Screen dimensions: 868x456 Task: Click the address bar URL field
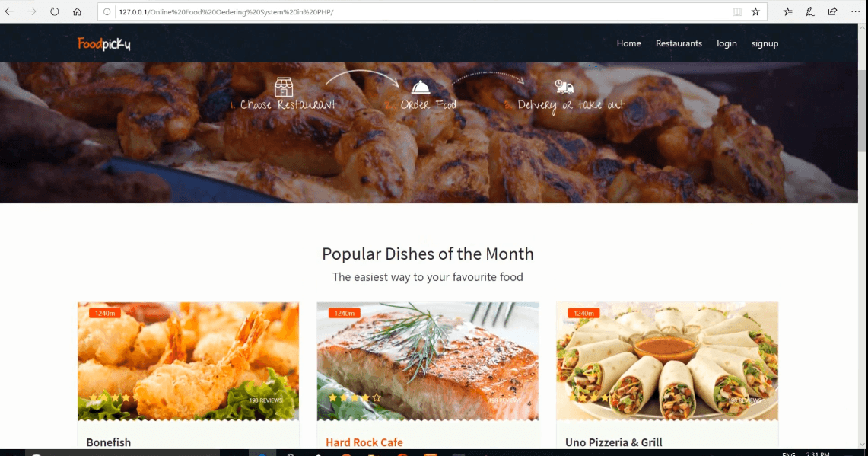click(421, 11)
